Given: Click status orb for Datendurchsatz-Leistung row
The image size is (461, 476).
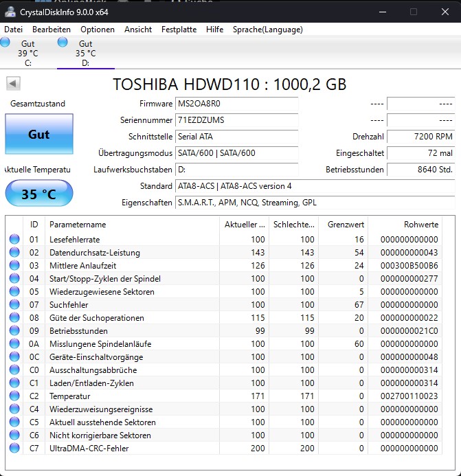Looking at the screenshot, I should (14, 252).
